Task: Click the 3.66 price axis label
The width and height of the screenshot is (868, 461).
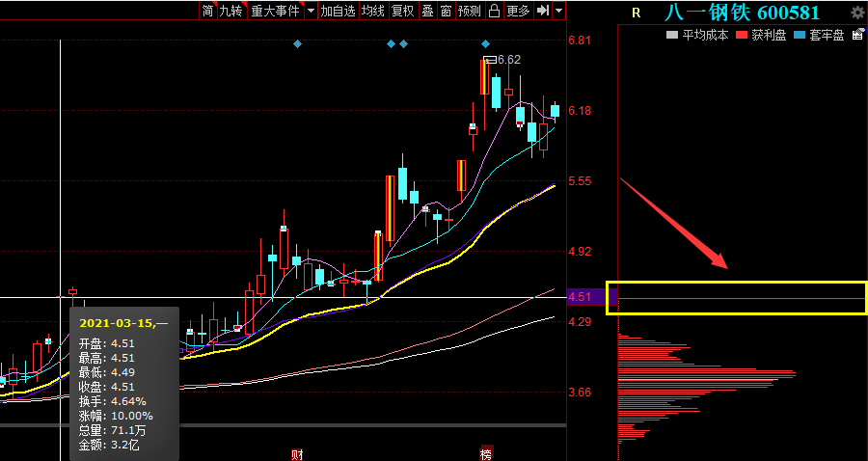Action: point(580,393)
